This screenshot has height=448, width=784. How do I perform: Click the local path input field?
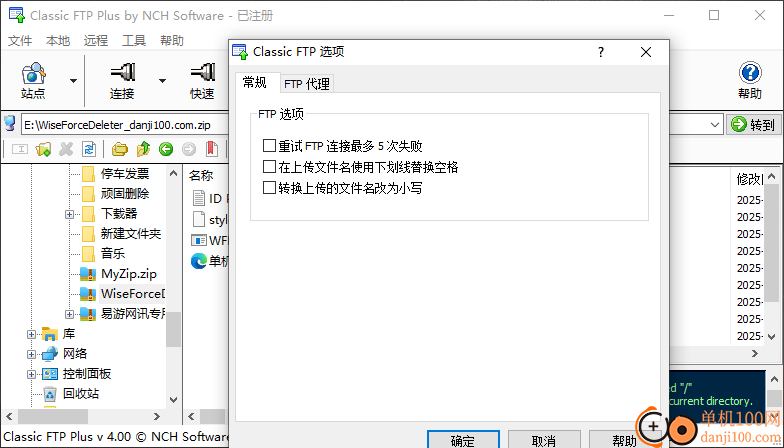point(125,124)
